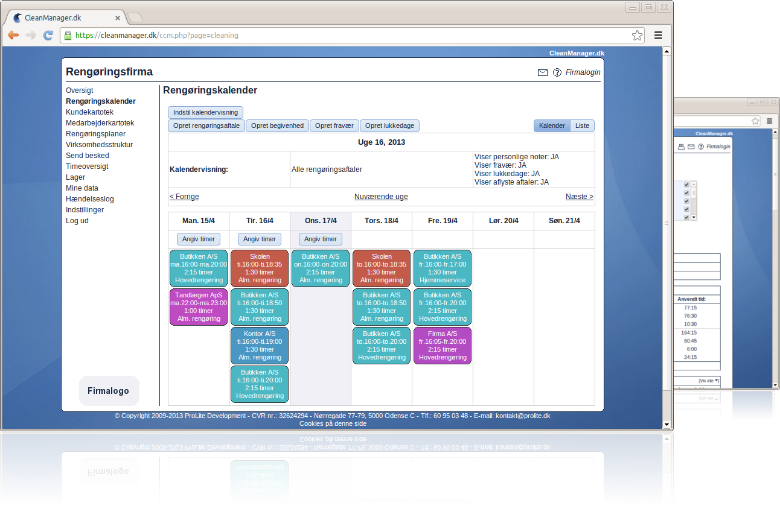Switch to the Liste view toggle
This screenshot has height=532, width=780.
point(582,126)
